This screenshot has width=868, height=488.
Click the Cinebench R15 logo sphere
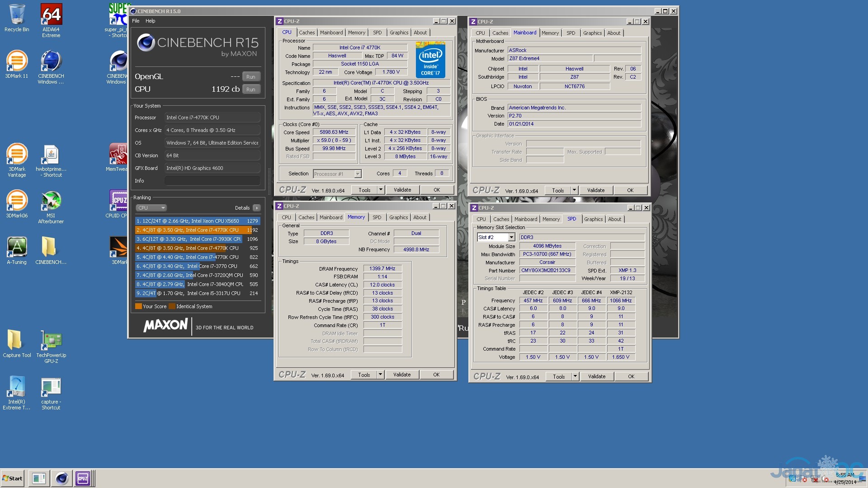click(146, 42)
